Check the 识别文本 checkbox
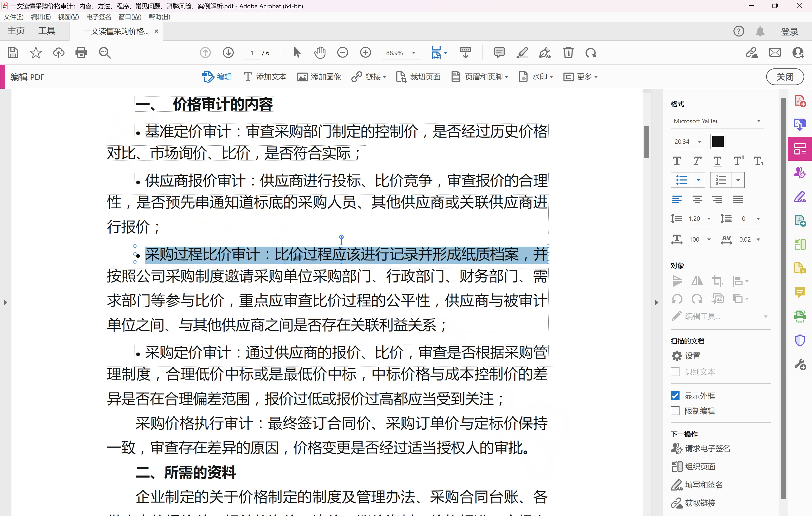Image resolution: width=812 pixels, height=516 pixels. pyautogui.click(x=675, y=372)
